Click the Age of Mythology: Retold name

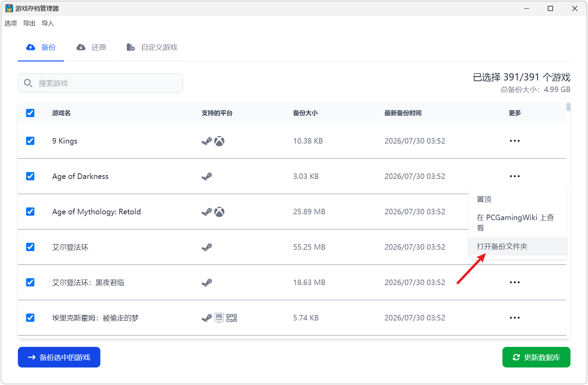tap(97, 212)
